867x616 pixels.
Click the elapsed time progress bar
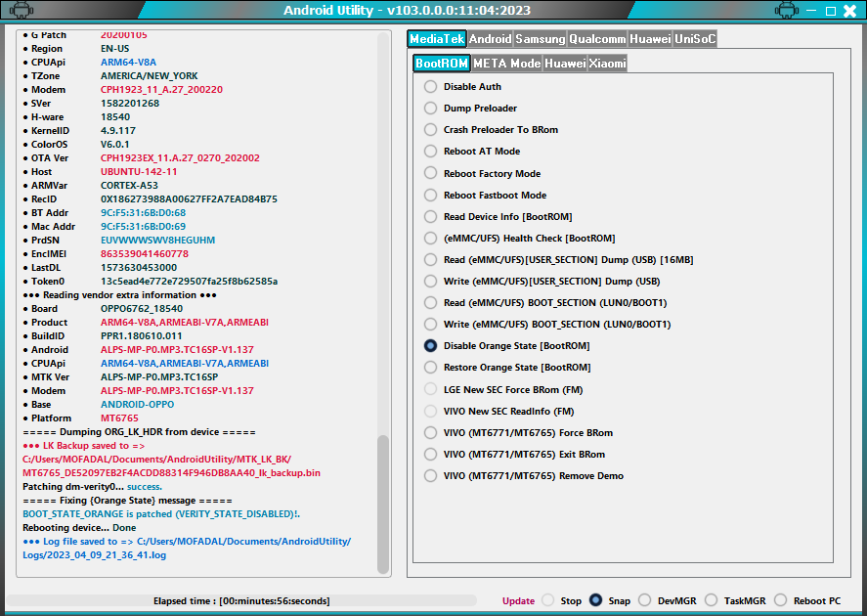click(x=241, y=601)
